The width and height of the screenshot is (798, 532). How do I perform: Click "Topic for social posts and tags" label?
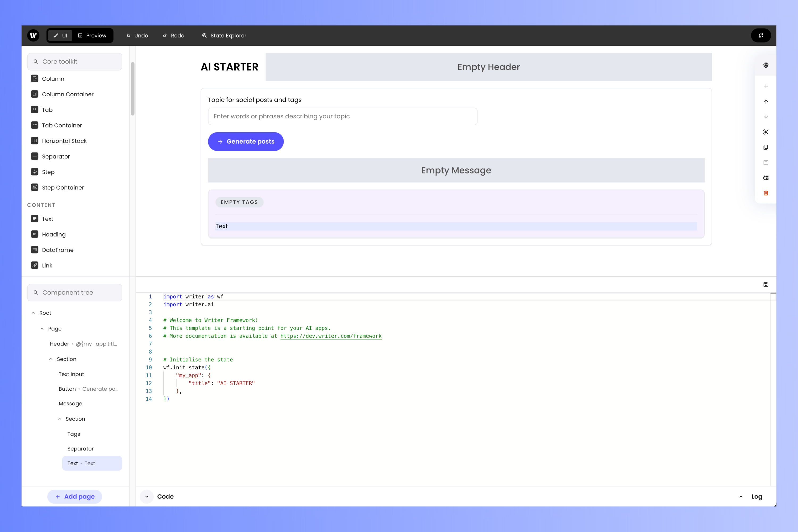[x=255, y=100]
